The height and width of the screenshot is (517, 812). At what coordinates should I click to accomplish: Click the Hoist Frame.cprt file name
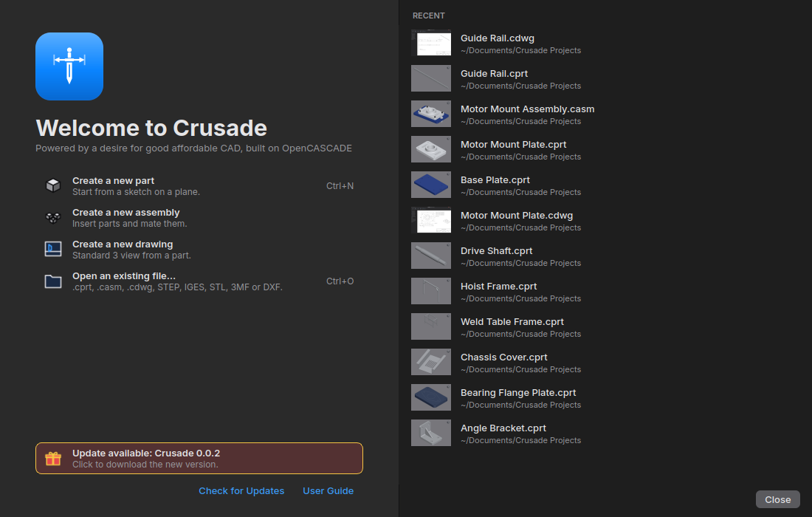499,287
